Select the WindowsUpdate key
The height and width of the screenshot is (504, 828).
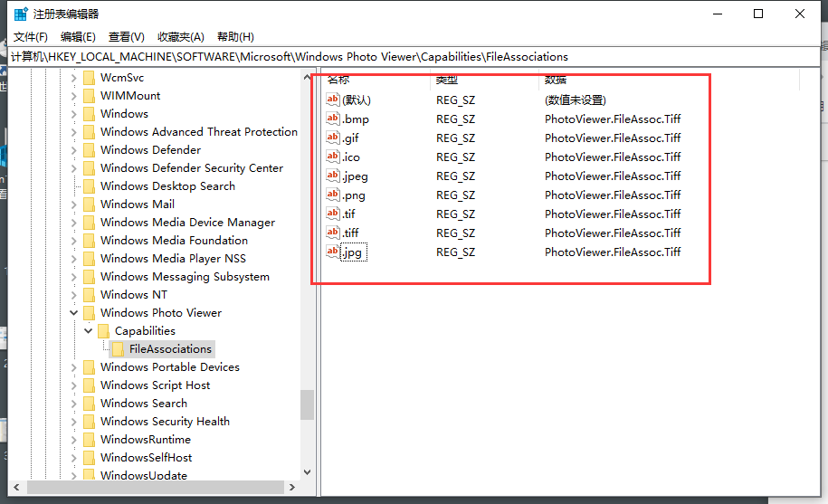click(x=144, y=476)
